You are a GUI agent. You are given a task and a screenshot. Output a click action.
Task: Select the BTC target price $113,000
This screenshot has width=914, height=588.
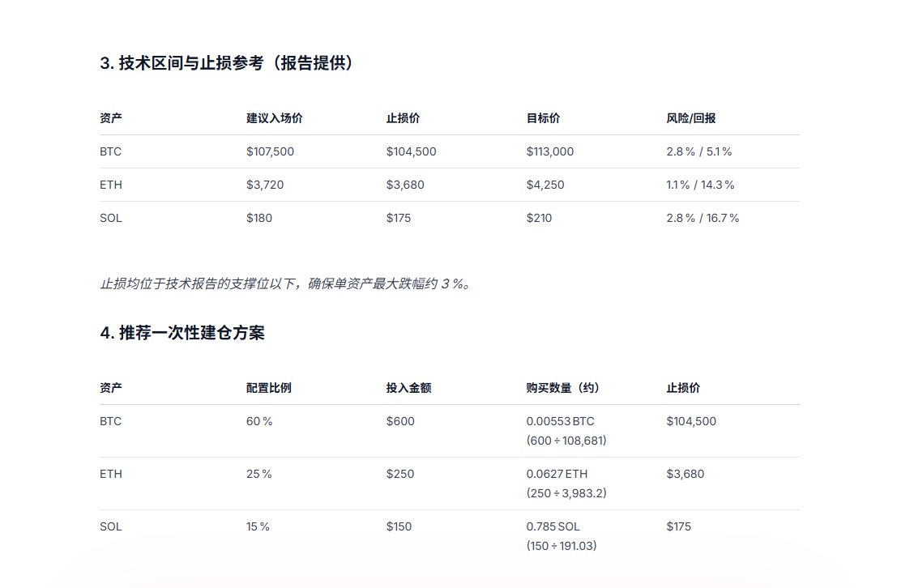point(550,151)
